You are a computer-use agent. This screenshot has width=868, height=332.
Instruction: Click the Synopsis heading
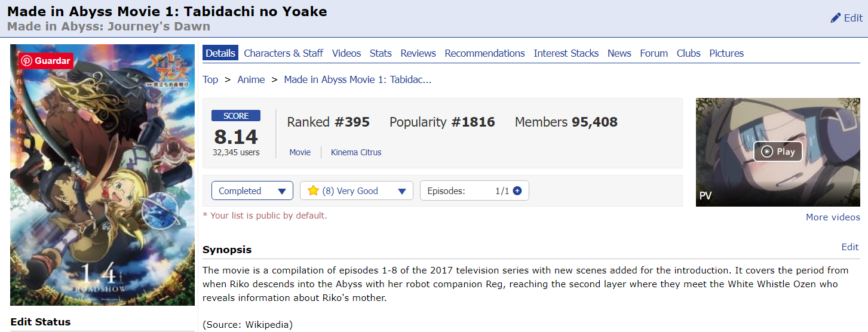pos(227,250)
